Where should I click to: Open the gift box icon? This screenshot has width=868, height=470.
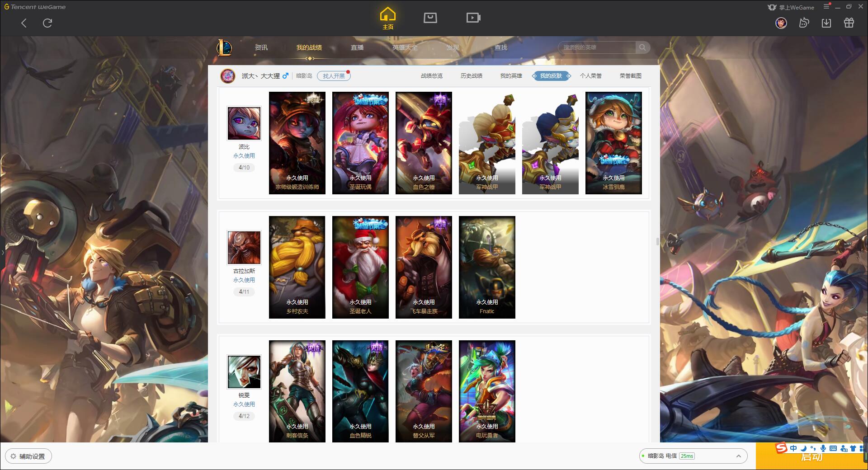tap(849, 23)
